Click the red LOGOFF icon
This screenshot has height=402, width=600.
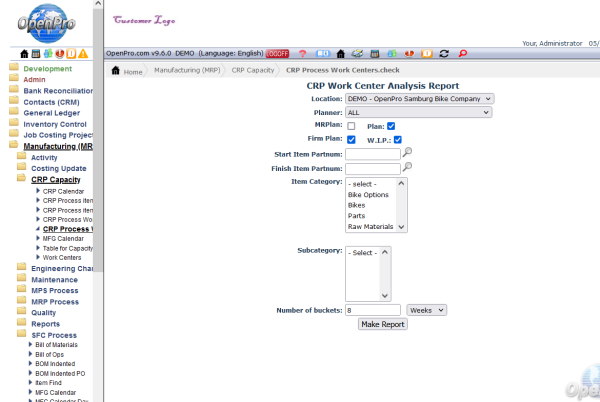coord(277,53)
